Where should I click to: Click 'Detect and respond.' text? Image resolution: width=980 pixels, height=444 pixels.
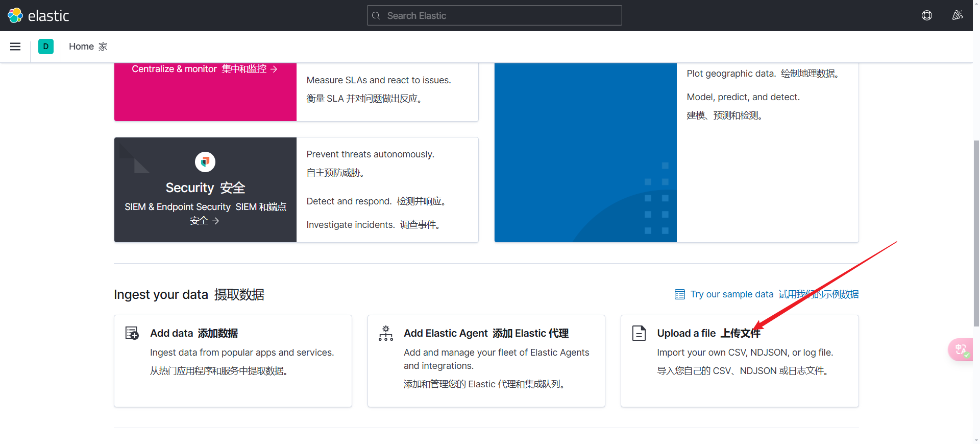(x=349, y=201)
